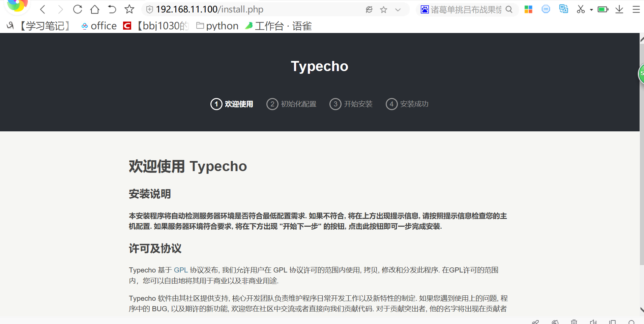Reload the install.php page
This screenshot has height=324, width=644.
click(78, 9)
